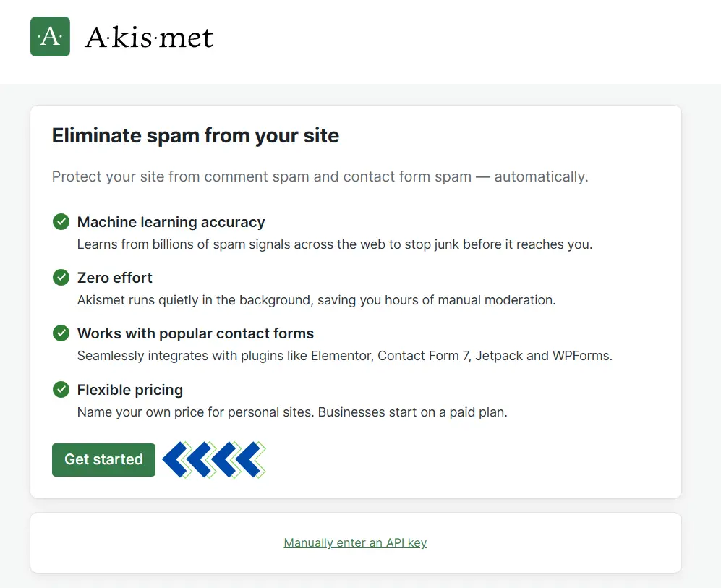The image size is (721, 588).
Task: Click the Flexible pricing heading
Action: (130, 390)
